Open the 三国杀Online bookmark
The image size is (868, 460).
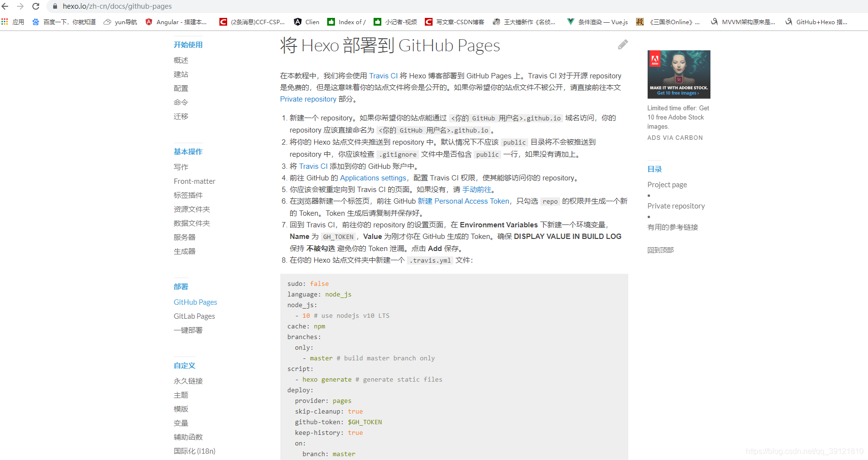click(x=668, y=22)
